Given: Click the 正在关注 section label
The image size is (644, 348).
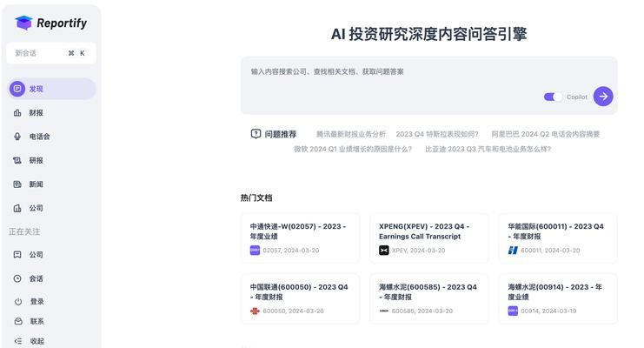Looking at the screenshot, I should pyautogui.click(x=24, y=231).
